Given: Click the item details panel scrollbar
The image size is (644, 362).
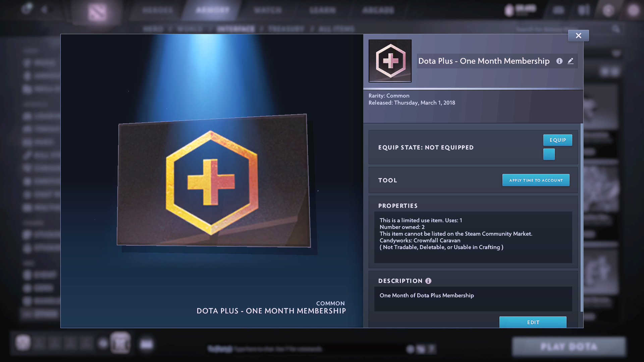Looking at the screenshot, I should (582, 218).
